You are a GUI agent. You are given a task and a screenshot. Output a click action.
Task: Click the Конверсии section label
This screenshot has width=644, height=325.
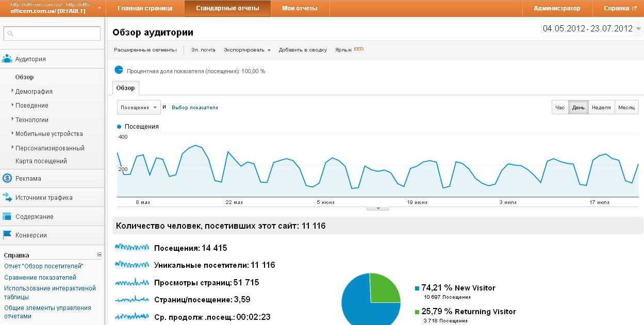click(31, 235)
